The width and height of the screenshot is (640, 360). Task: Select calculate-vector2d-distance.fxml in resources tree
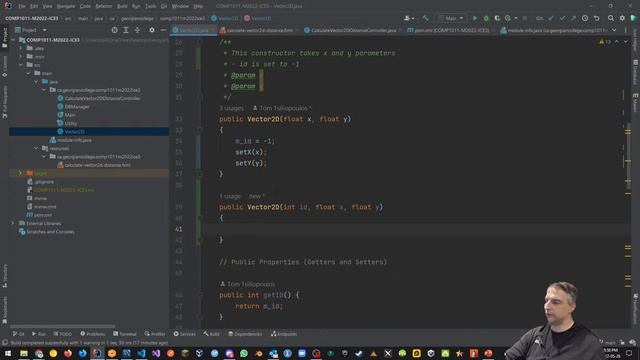click(94, 165)
